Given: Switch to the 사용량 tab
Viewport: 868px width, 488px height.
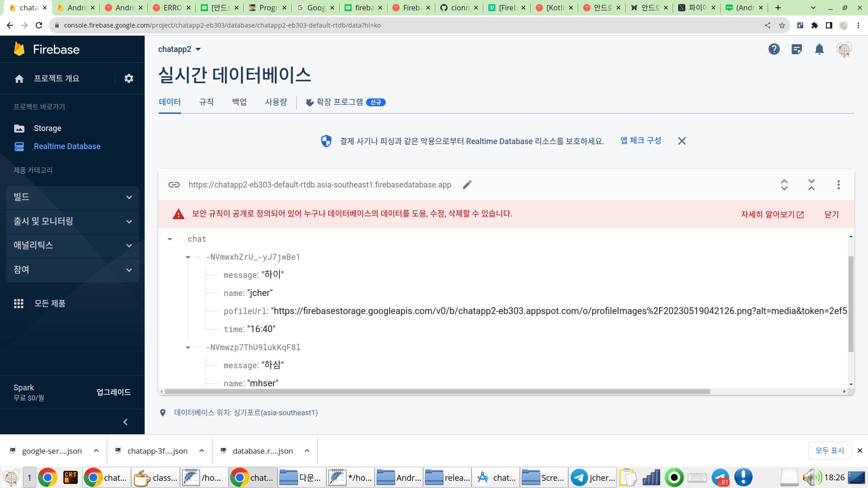Looking at the screenshot, I should [276, 102].
